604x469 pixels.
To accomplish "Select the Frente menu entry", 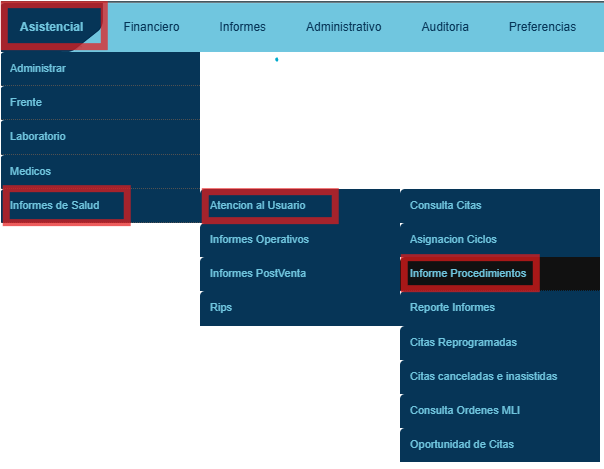I will click(26, 102).
